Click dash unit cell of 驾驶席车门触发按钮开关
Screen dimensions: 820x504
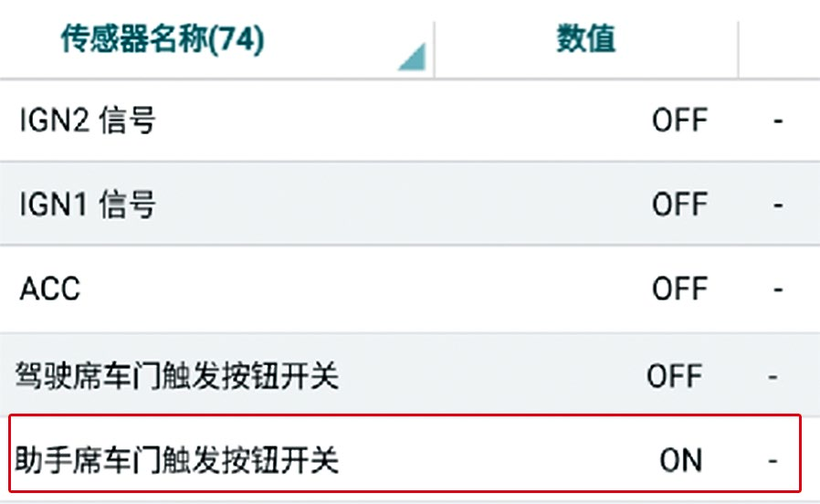pos(773,377)
